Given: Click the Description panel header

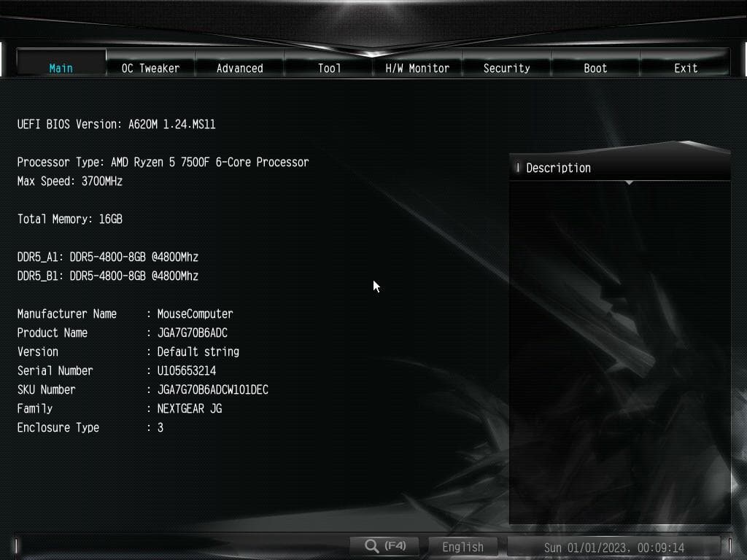Looking at the screenshot, I should [x=620, y=168].
